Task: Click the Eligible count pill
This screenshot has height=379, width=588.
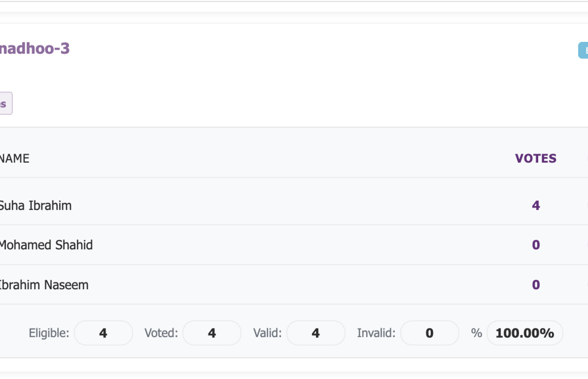Action: click(x=103, y=333)
